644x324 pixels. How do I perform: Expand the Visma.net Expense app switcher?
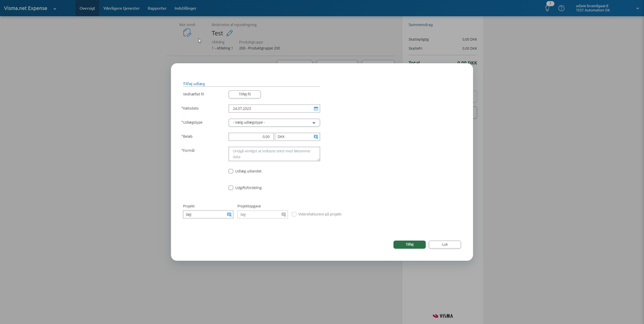(55, 8)
